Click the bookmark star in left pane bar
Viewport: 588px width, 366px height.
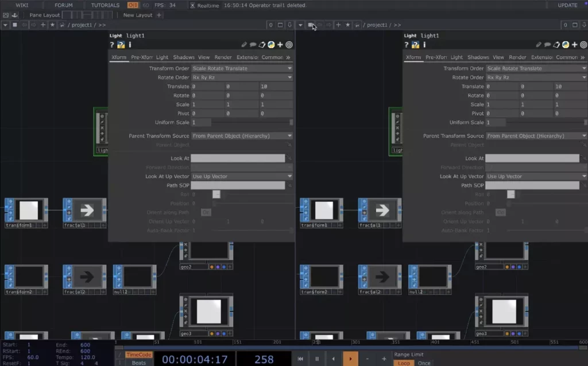[x=53, y=25]
